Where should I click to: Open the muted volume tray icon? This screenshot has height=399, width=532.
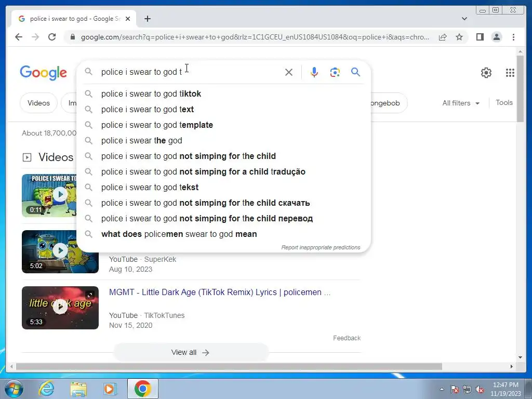click(480, 389)
